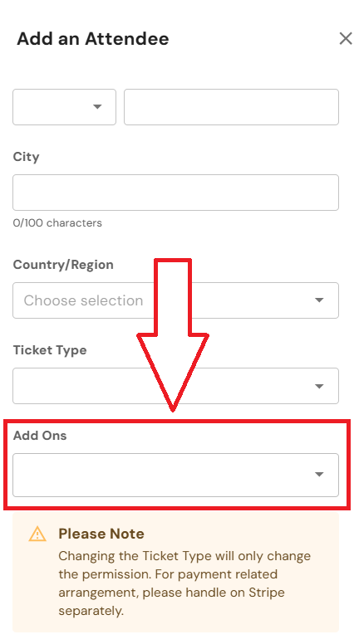The height and width of the screenshot is (644, 354).
Task: Click the Ticket Type caret arrow
Action: (x=319, y=386)
